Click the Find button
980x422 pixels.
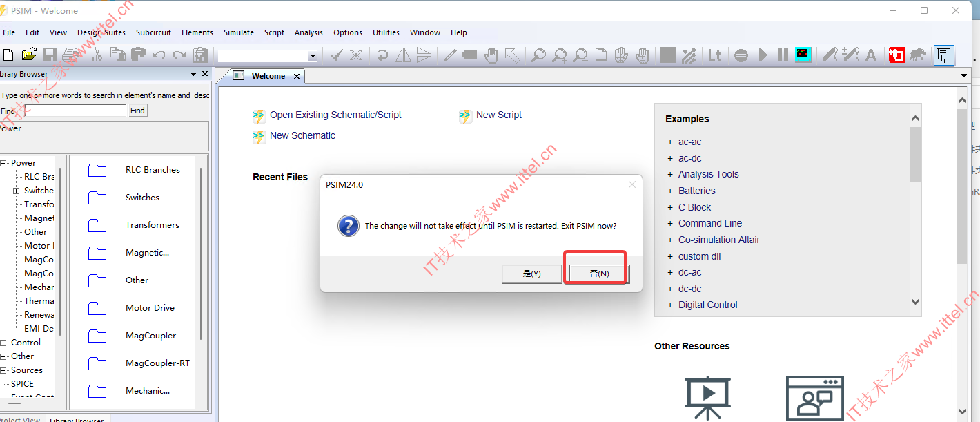pyautogui.click(x=138, y=111)
